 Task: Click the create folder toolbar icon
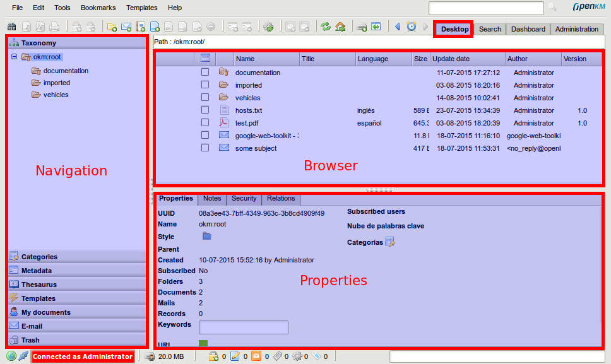coord(112,27)
